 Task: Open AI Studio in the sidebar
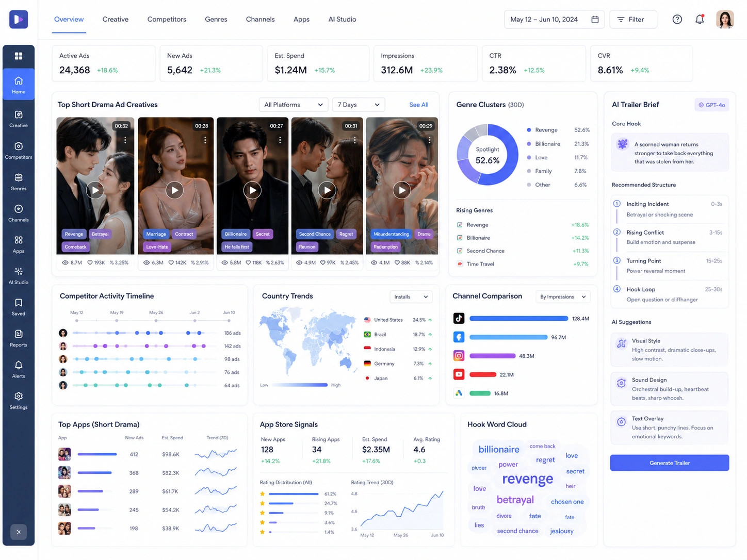(19, 275)
